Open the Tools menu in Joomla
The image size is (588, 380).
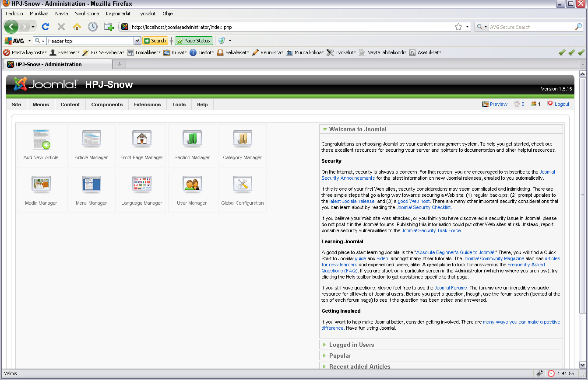coord(179,105)
